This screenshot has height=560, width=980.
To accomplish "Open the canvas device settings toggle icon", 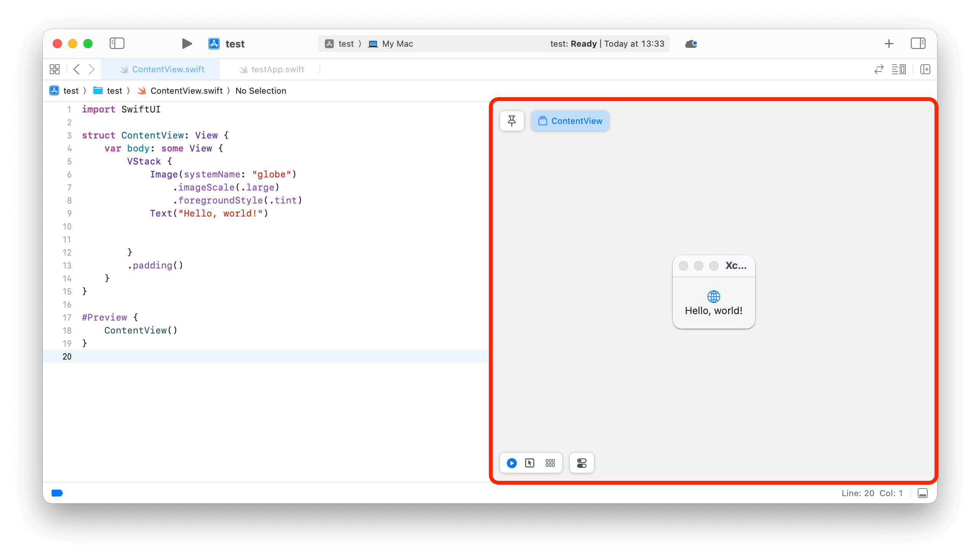I will coord(581,463).
